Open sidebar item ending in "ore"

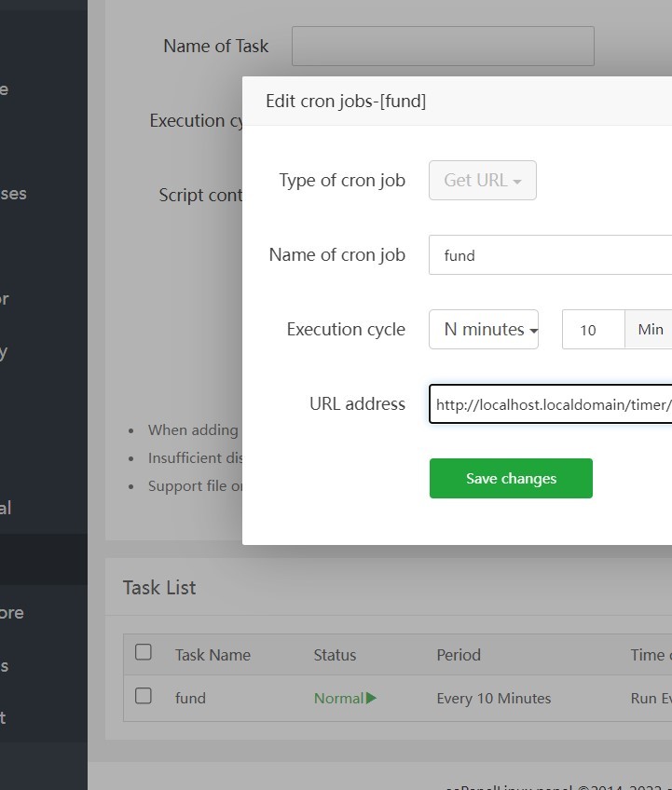[12, 612]
